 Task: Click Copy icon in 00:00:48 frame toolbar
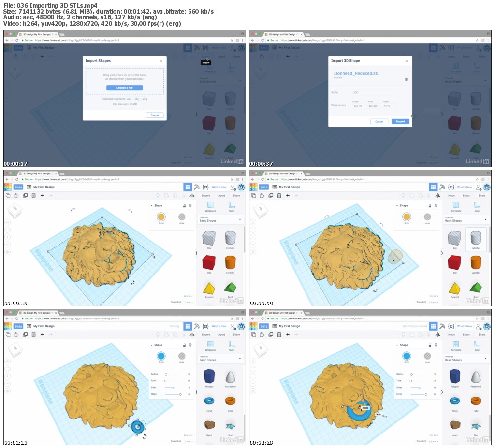[8, 196]
